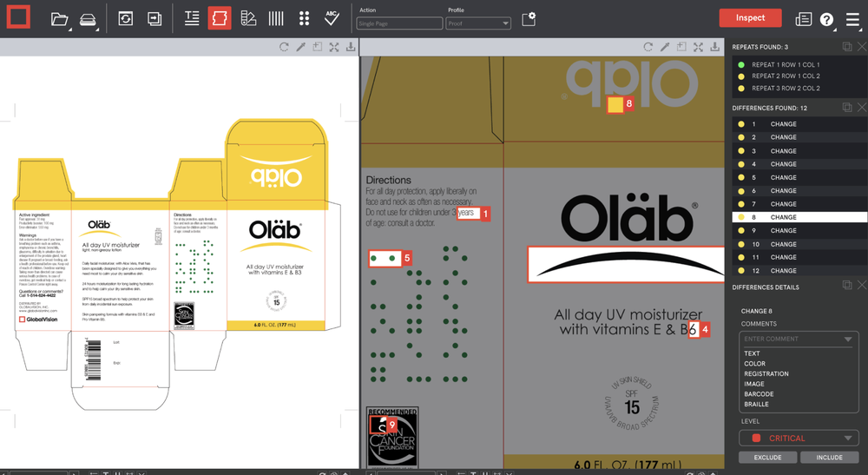Select difference 12 Change row
868x475 pixels.
(x=799, y=271)
